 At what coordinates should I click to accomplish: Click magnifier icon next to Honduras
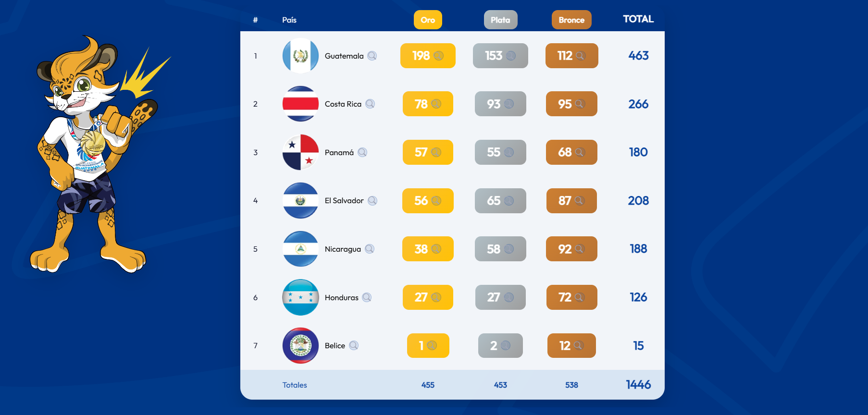[367, 297]
